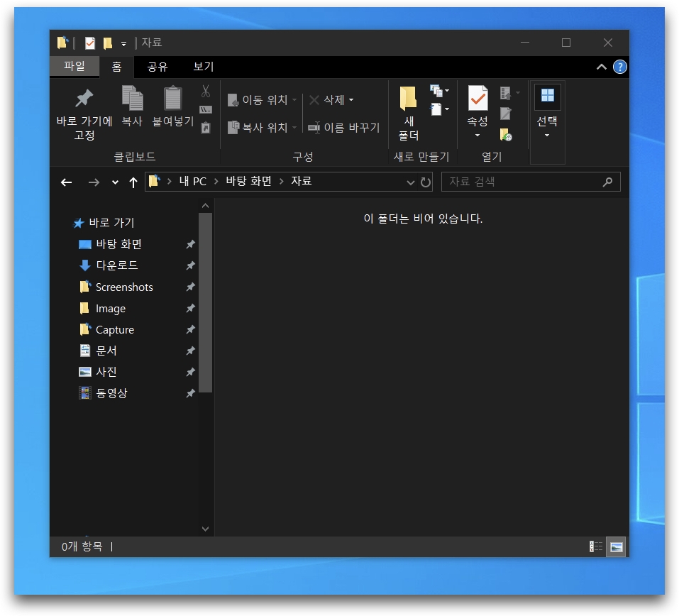Screen dimensions: 679x616
Task: Open the 복사 위치 dropdown
Action: (294, 127)
